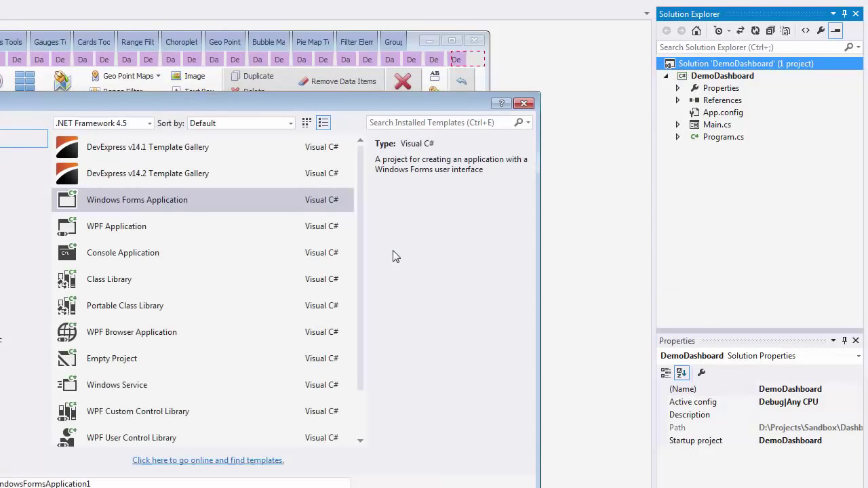868x488 pixels.
Task: Open Solution Explorer window position dropdown arrow
Action: 833,14
